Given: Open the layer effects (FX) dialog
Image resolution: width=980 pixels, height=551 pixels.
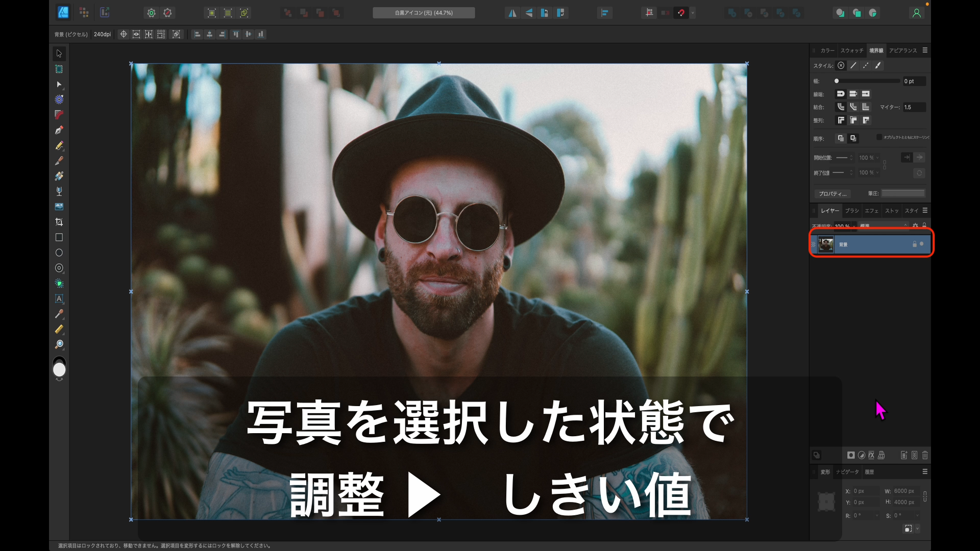Looking at the screenshot, I should point(871,455).
